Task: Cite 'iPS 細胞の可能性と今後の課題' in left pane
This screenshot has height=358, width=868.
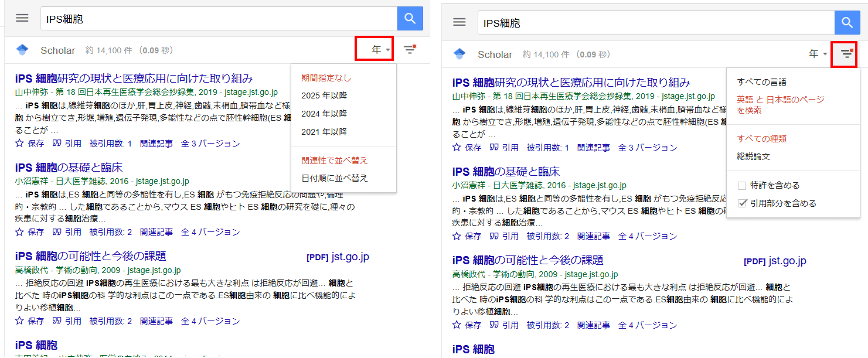Action: [67, 321]
